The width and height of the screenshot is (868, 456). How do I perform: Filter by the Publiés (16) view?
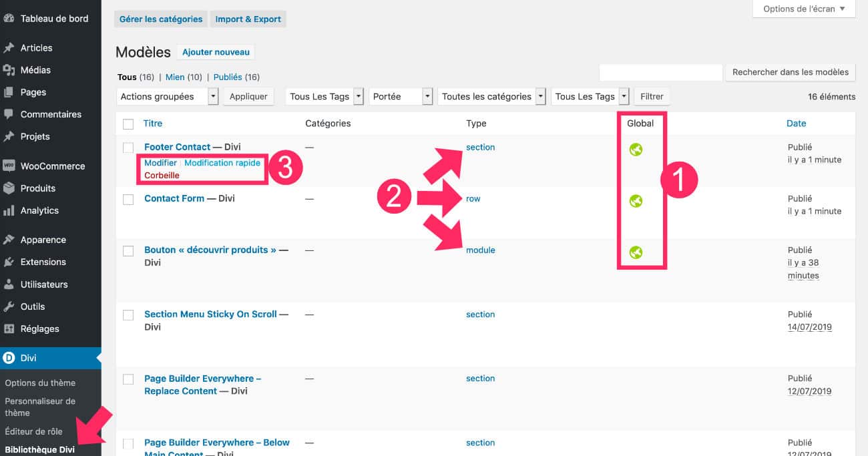[x=236, y=77]
